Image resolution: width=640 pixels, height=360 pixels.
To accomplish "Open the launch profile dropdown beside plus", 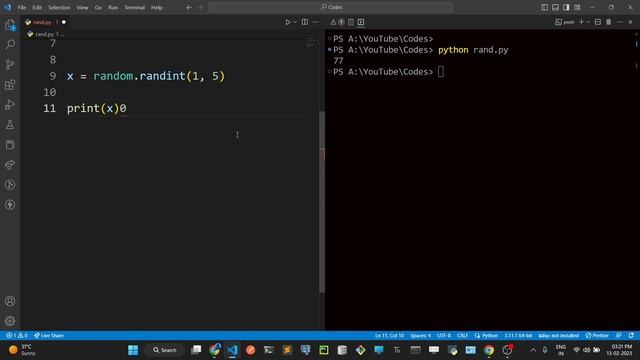I will pos(589,22).
